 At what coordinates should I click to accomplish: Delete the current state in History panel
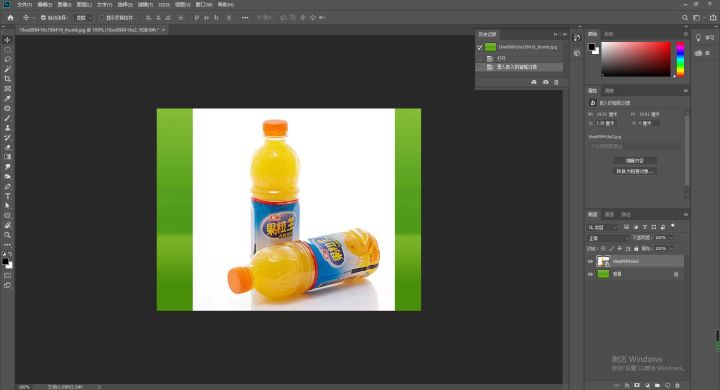(x=556, y=82)
